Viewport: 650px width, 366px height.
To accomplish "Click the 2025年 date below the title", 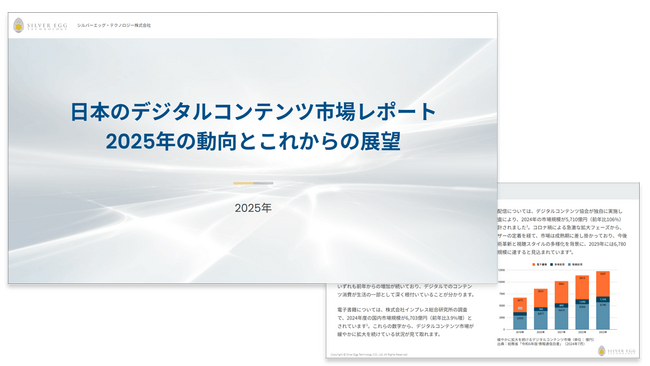I will pos(253,208).
